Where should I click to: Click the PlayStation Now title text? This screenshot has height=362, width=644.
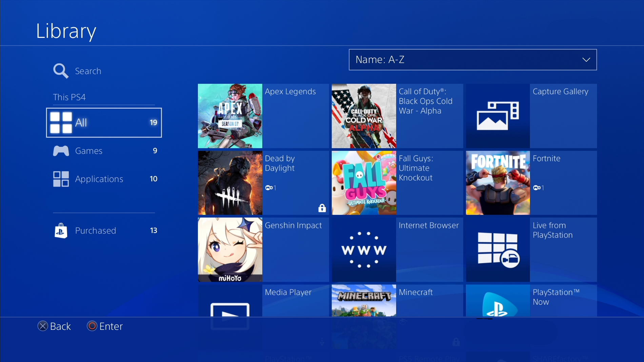coord(556,297)
